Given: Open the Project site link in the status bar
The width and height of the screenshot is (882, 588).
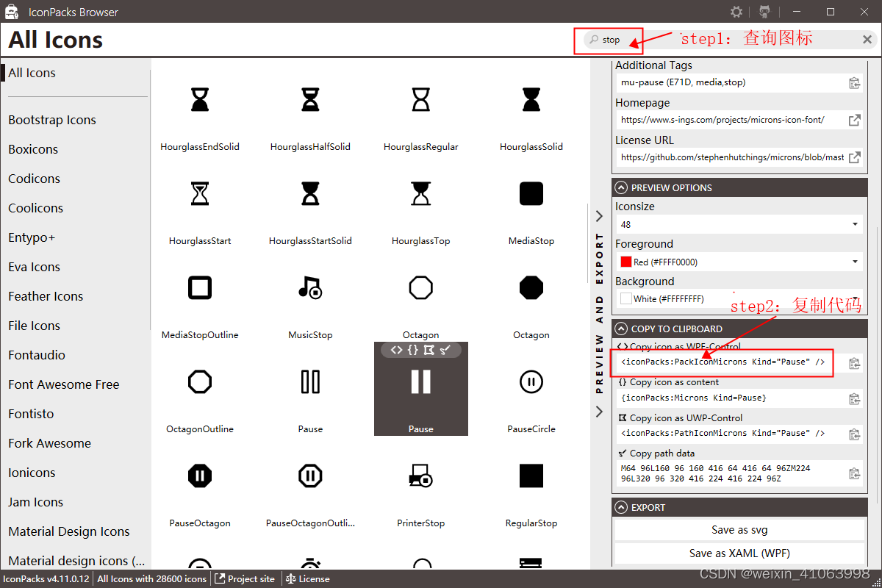Looking at the screenshot, I should [x=245, y=578].
